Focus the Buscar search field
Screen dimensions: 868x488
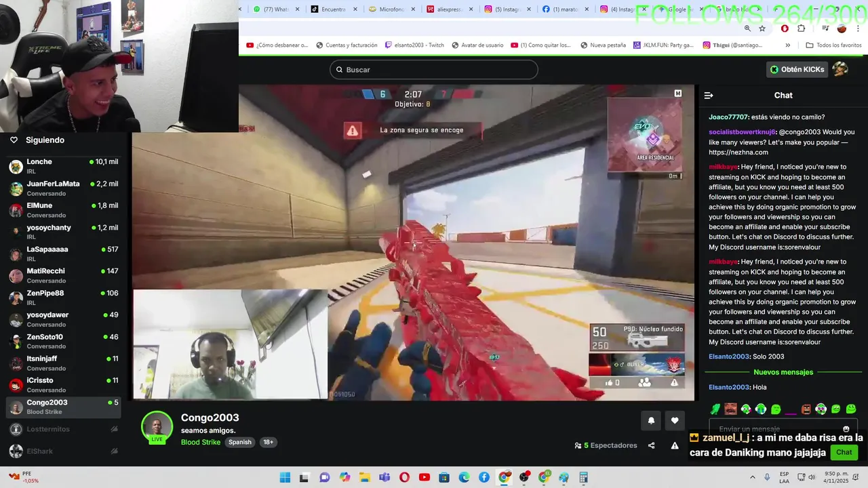coord(434,70)
